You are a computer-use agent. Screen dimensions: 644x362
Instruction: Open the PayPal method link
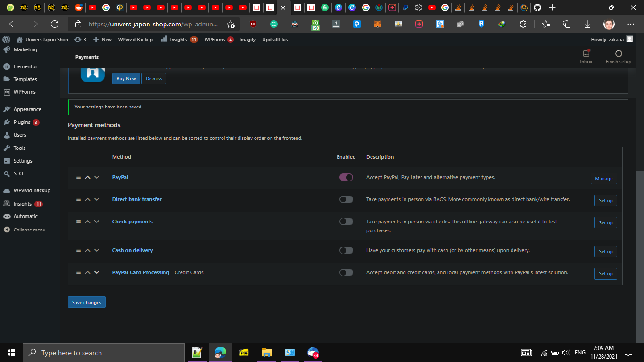pos(120,177)
